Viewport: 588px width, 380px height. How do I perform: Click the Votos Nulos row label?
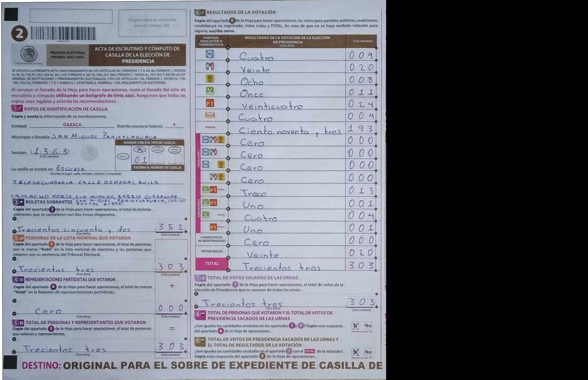pyautogui.click(x=212, y=251)
